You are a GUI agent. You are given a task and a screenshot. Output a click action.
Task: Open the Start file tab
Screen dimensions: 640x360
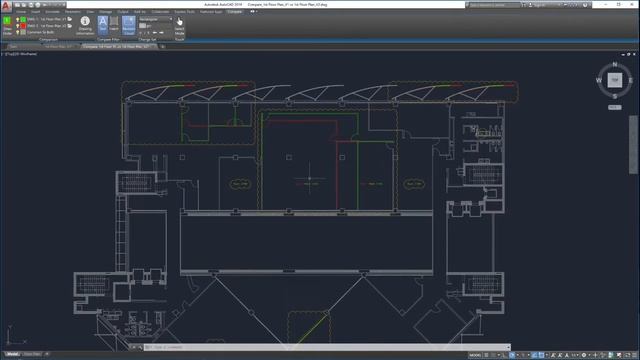(x=13, y=47)
